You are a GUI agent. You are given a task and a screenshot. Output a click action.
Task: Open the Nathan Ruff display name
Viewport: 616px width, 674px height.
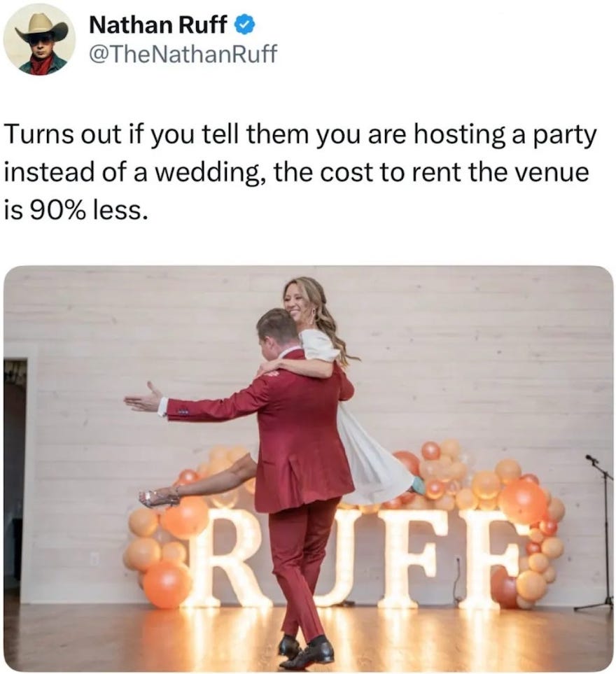(x=157, y=25)
